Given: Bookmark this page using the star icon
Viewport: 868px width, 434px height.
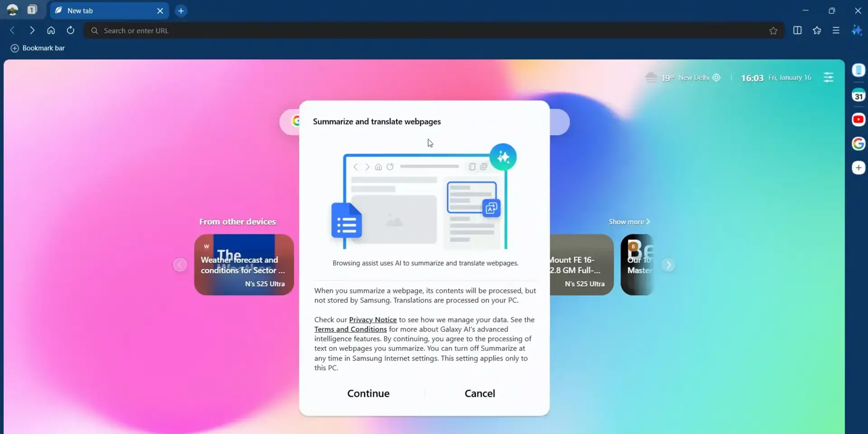Looking at the screenshot, I should coord(773,30).
